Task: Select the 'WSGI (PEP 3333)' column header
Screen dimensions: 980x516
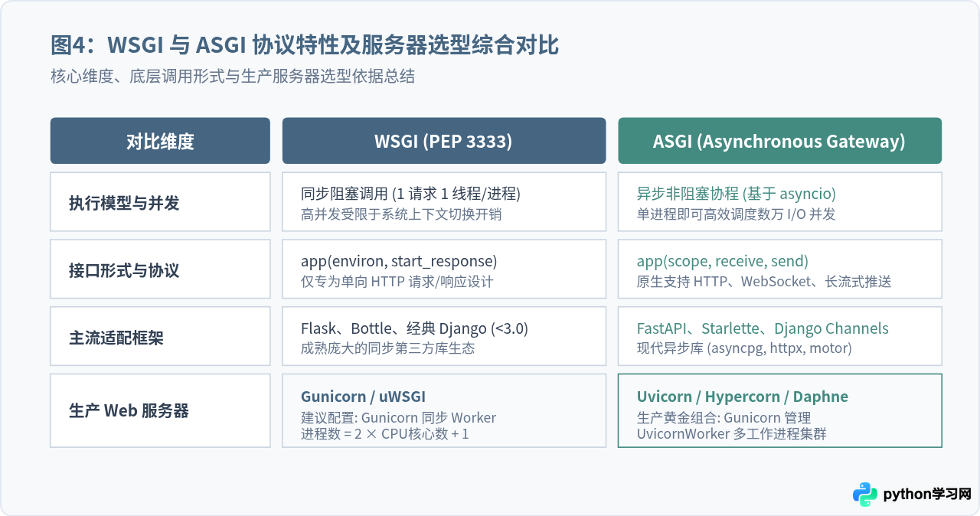Action: coord(444,141)
